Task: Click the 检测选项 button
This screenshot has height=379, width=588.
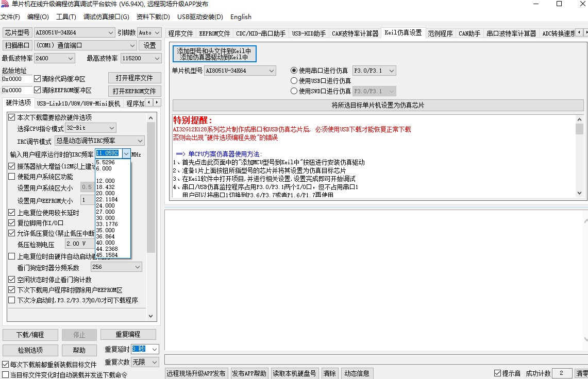Action: click(x=30, y=350)
